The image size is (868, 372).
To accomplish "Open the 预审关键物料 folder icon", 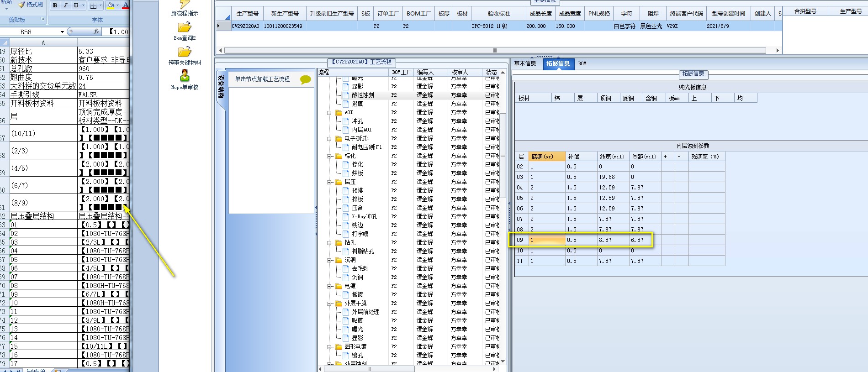I will pos(185,52).
